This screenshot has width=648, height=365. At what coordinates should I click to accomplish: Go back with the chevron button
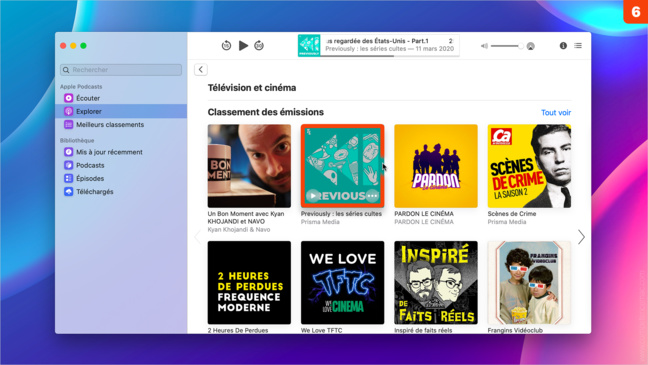point(201,69)
